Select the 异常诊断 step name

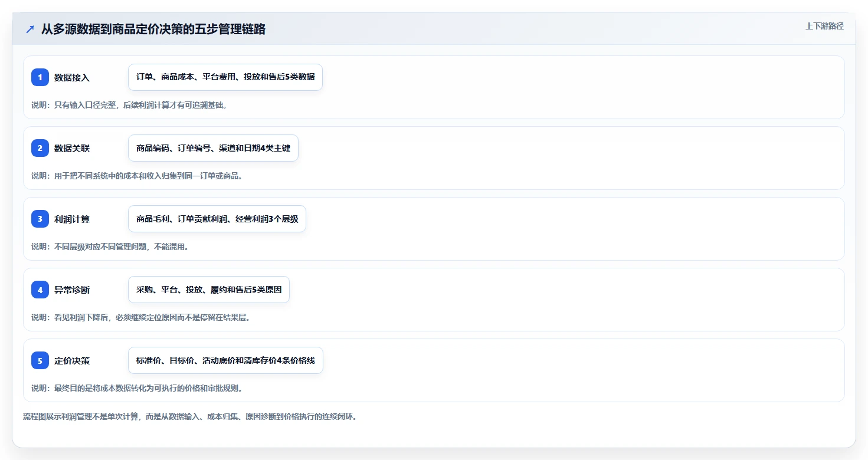tap(72, 290)
